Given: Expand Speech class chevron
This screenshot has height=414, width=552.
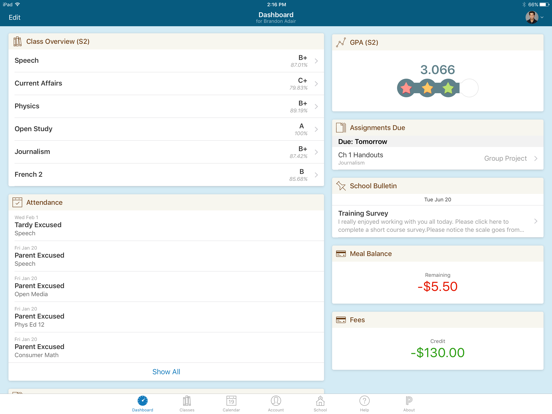Looking at the screenshot, I should click(x=316, y=61).
